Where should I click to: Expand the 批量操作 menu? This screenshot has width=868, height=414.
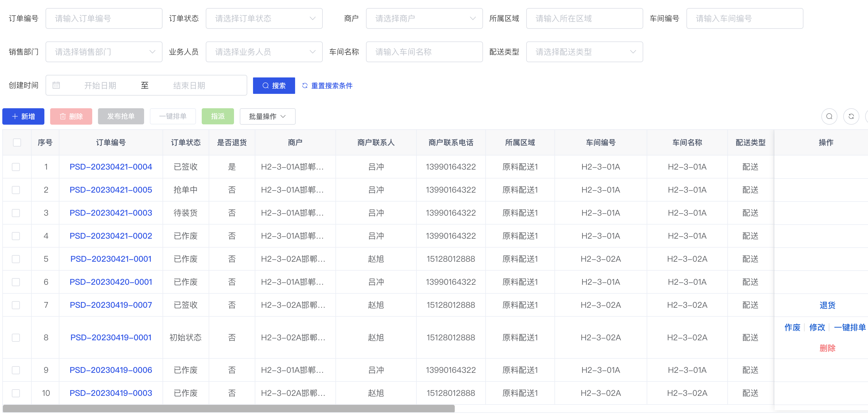[x=267, y=117]
